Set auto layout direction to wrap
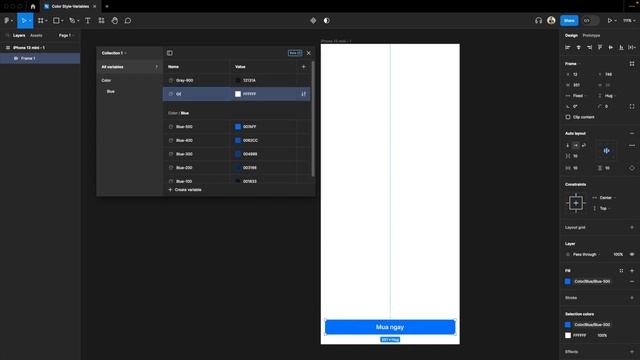 pyautogui.click(x=584, y=145)
